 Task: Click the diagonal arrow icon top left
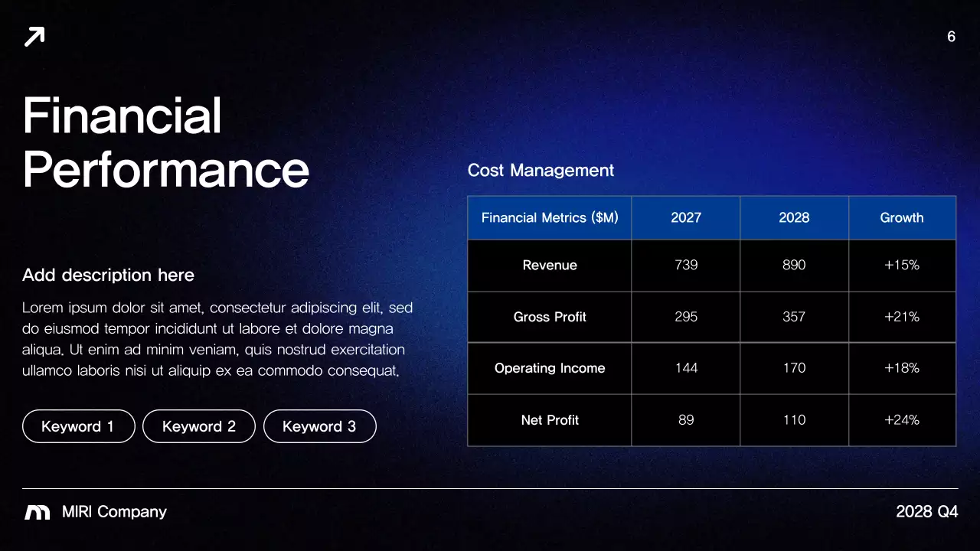coord(34,36)
